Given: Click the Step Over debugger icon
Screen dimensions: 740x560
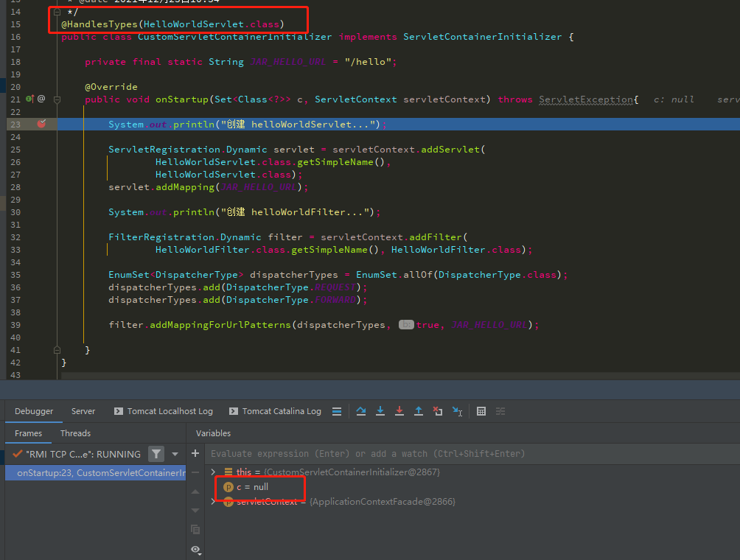Looking at the screenshot, I should (361, 411).
